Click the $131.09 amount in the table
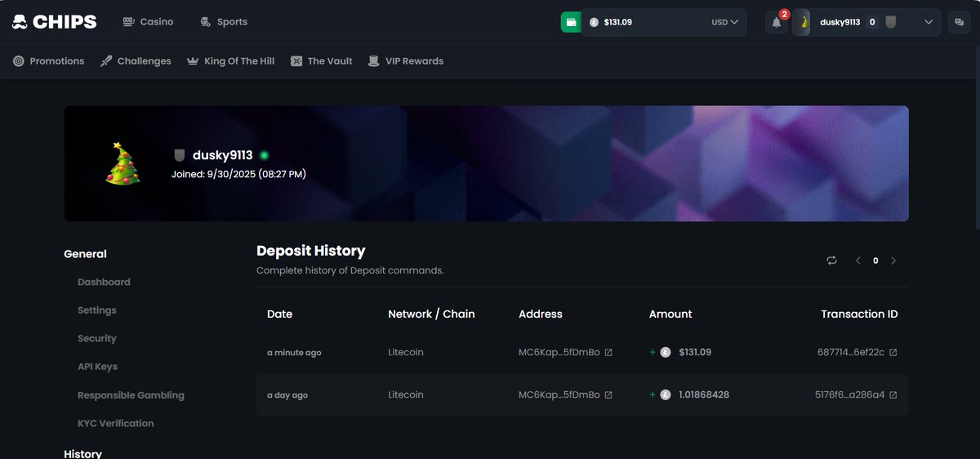The image size is (980, 459). 695,353
